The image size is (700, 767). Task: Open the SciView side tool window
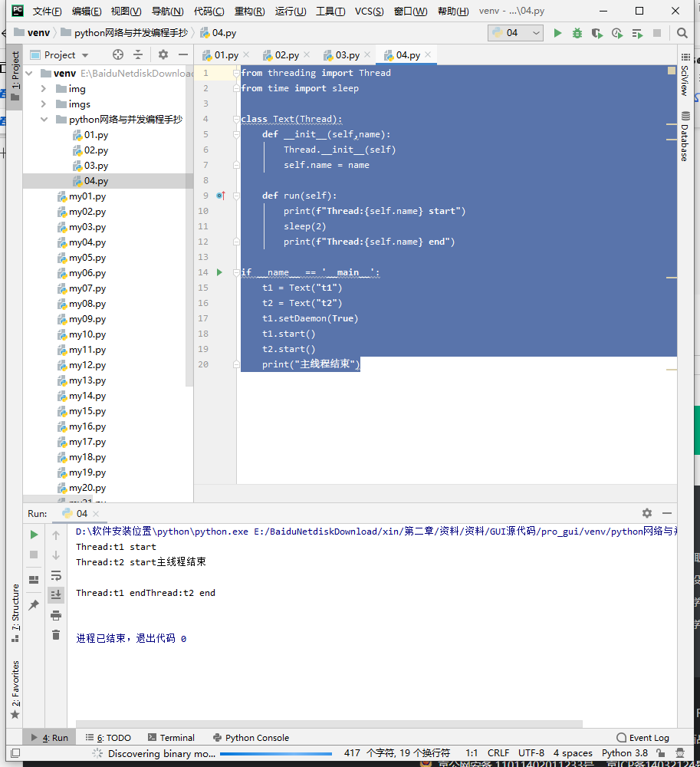pyautogui.click(x=685, y=74)
